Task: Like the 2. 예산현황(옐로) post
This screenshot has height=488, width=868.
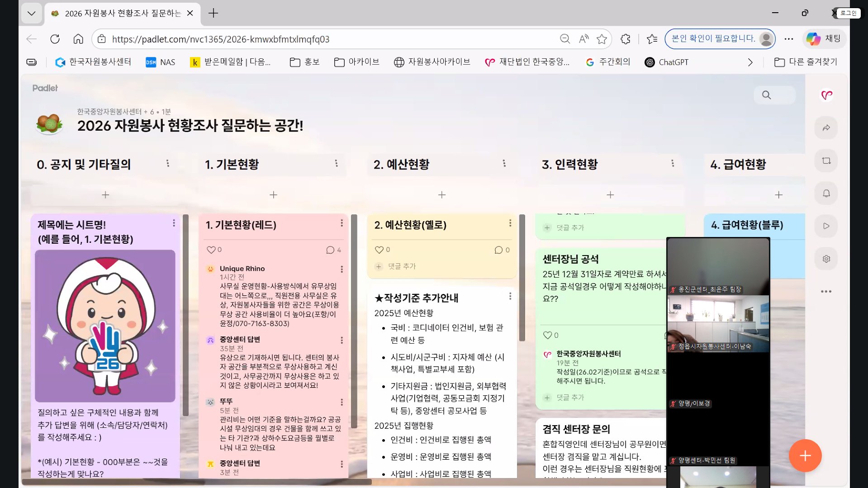Action: point(379,250)
